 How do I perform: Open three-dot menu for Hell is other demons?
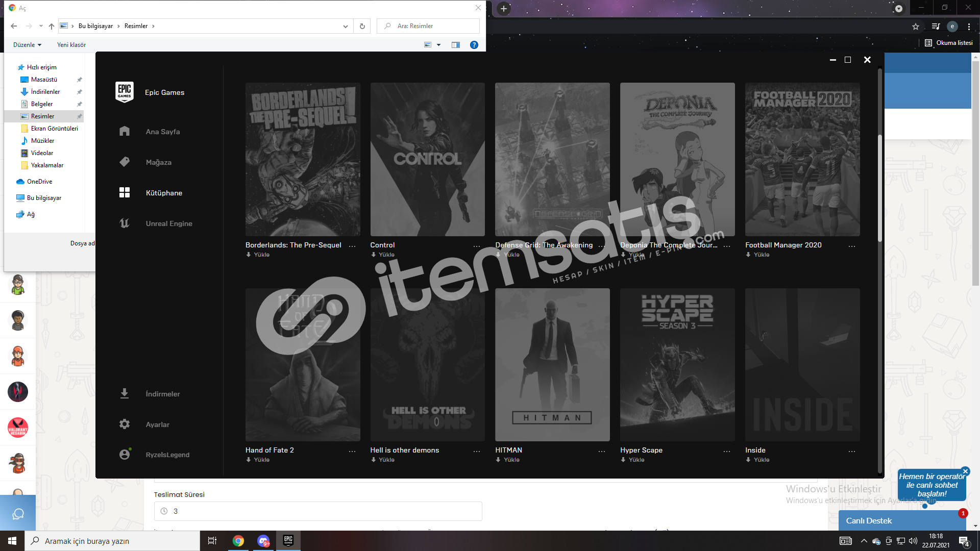[x=477, y=451]
